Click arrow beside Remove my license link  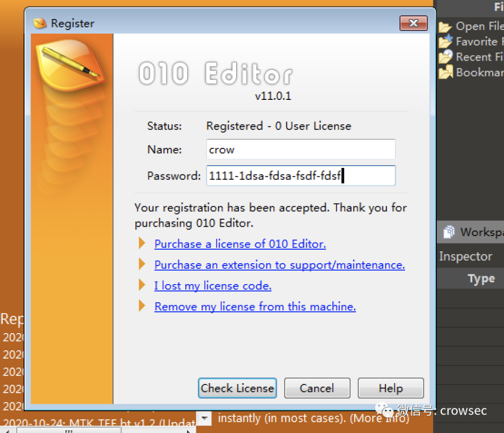(x=142, y=306)
